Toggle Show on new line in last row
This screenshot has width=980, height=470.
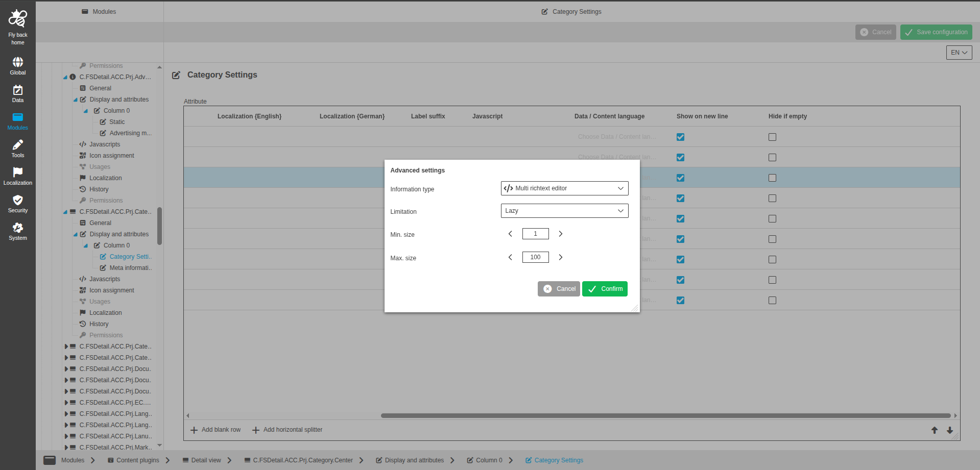(680, 300)
